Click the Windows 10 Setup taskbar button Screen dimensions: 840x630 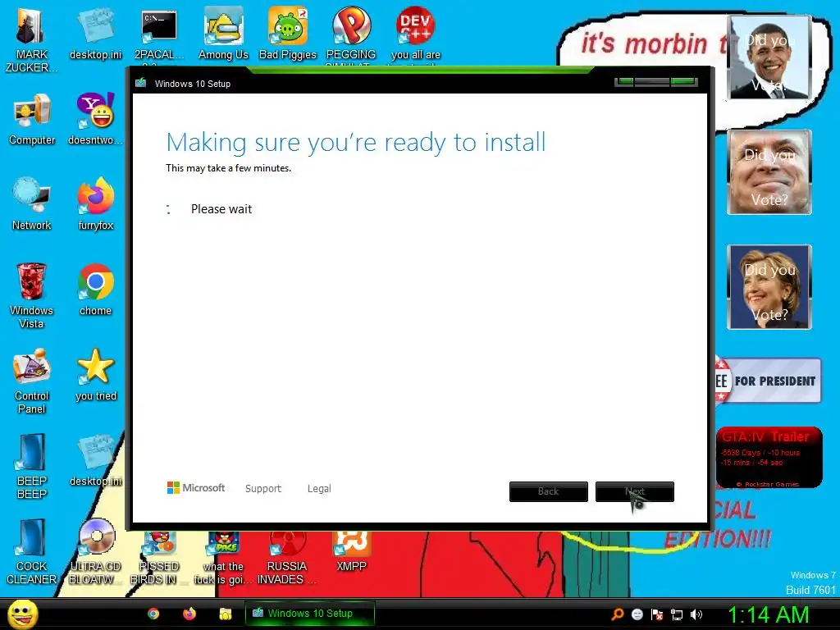pyautogui.click(x=309, y=614)
